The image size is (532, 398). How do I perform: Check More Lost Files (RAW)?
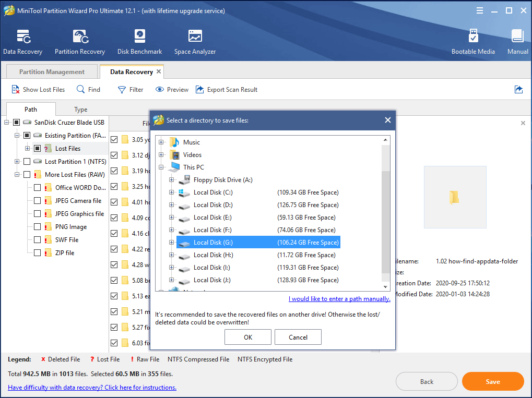[x=27, y=175]
